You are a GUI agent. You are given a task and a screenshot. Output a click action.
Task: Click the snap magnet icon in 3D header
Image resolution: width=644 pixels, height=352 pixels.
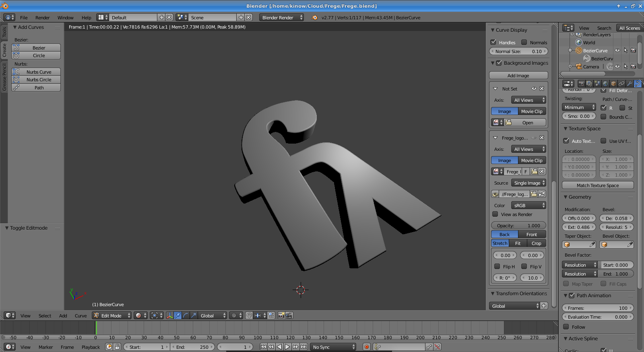pos(249,315)
